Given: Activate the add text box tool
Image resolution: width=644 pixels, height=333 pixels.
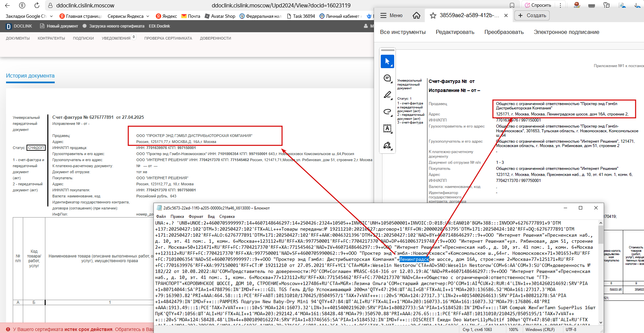Looking at the screenshot, I should pos(387,128).
